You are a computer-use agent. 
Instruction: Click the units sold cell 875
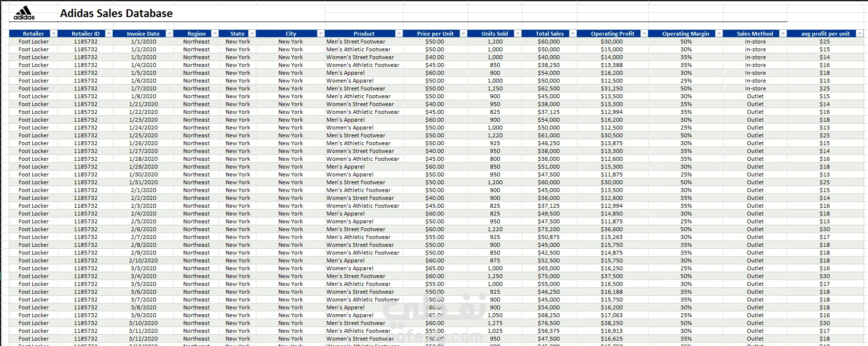pyautogui.click(x=495, y=260)
